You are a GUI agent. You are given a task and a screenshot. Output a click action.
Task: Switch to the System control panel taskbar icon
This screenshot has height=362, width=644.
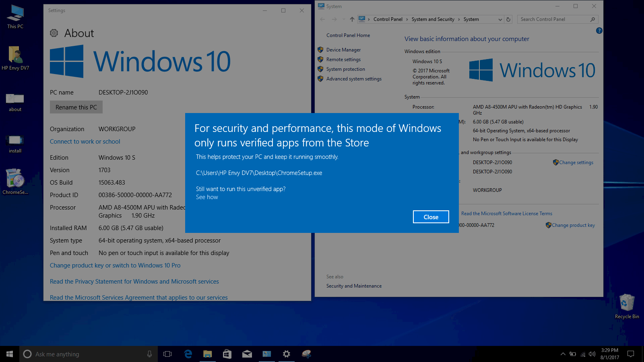[x=266, y=354]
